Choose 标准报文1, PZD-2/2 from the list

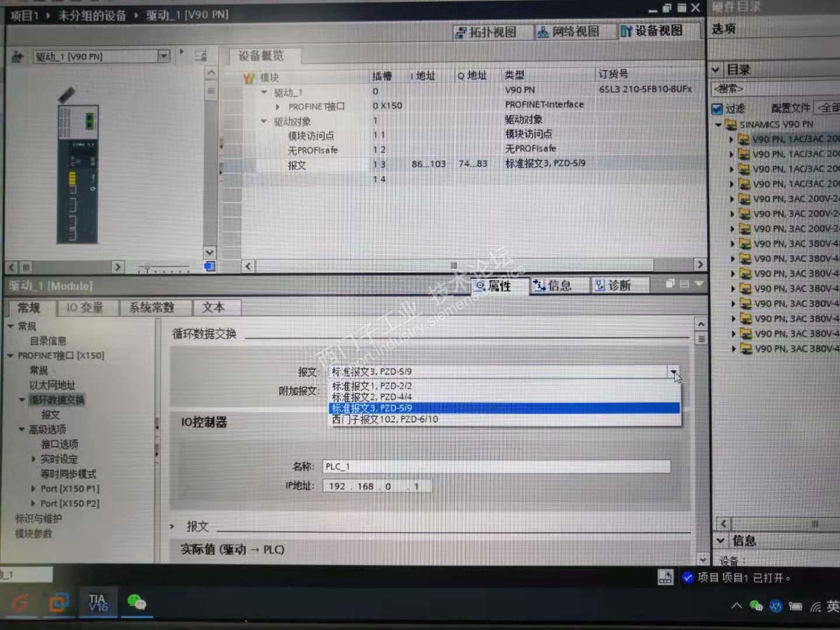[505, 386]
